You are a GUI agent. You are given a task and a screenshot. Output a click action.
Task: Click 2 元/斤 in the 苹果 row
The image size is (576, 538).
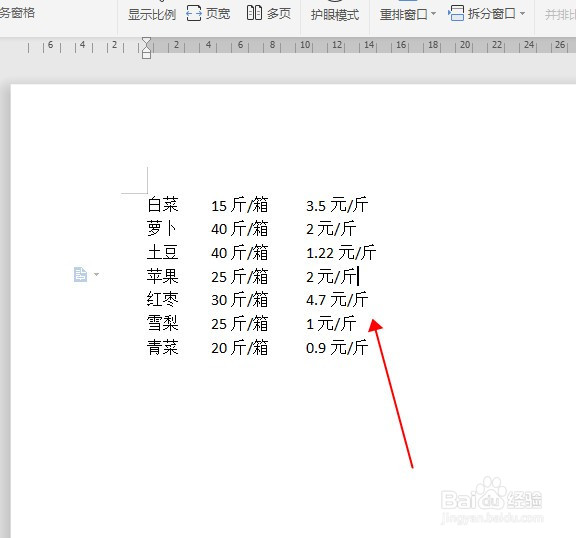click(331, 276)
